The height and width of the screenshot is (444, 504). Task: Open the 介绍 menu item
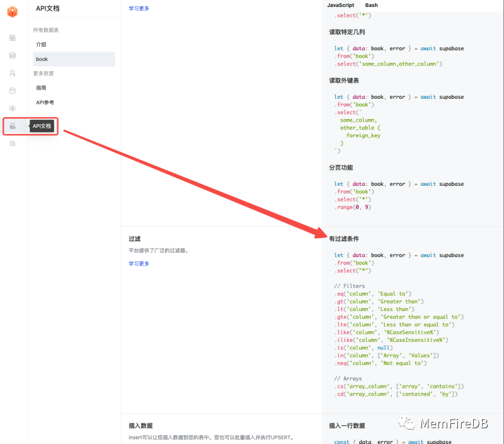pos(41,44)
